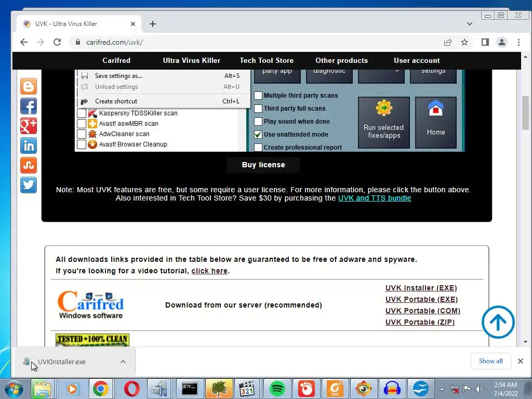Select the UVK - Ultra Virus Killer tab
Screen dimensions: 532x399
pyautogui.click(x=79, y=24)
